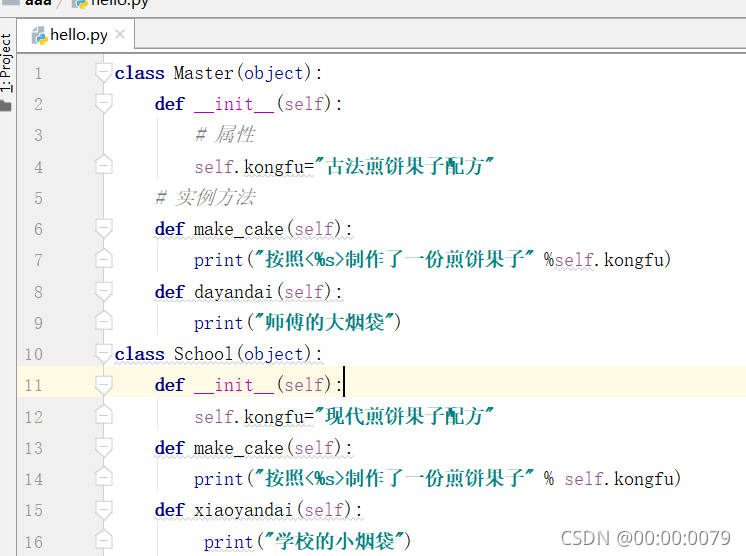This screenshot has width=746, height=556.
Task: Click 'class School(object):' text
Action: [x=218, y=354]
